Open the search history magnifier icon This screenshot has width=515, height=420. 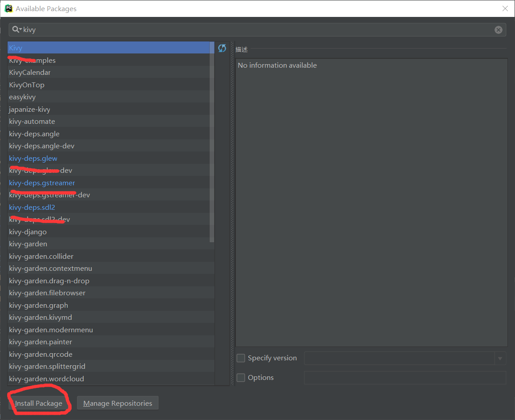pos(17,29)
